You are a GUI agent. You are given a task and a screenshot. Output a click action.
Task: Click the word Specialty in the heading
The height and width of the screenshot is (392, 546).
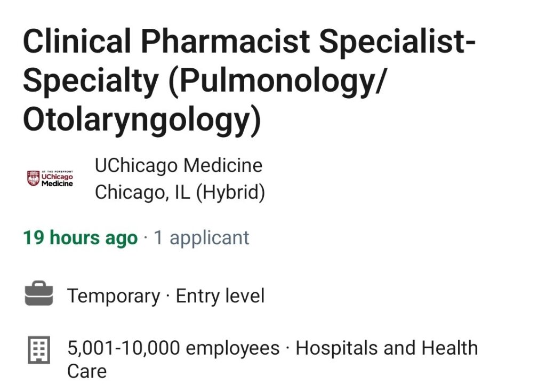[91, 81]
